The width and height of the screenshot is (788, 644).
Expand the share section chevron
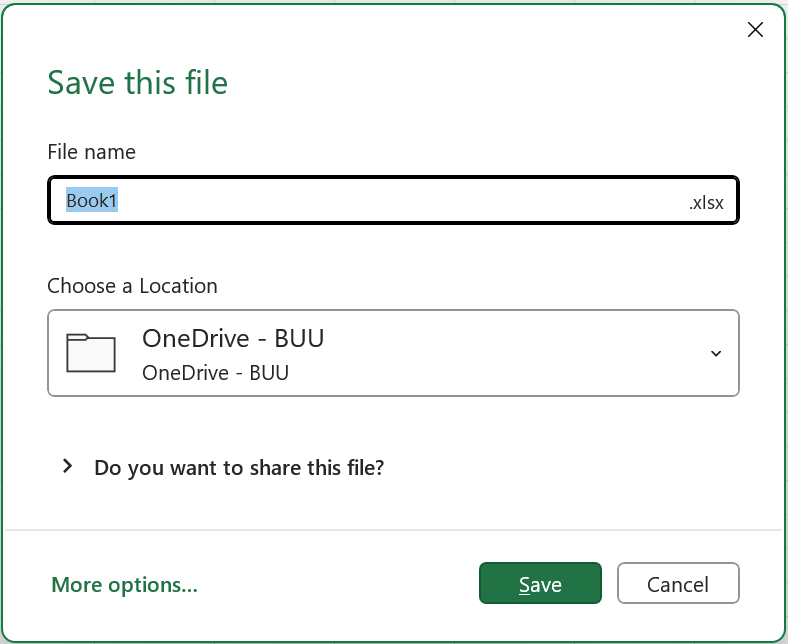pos(67,466)
